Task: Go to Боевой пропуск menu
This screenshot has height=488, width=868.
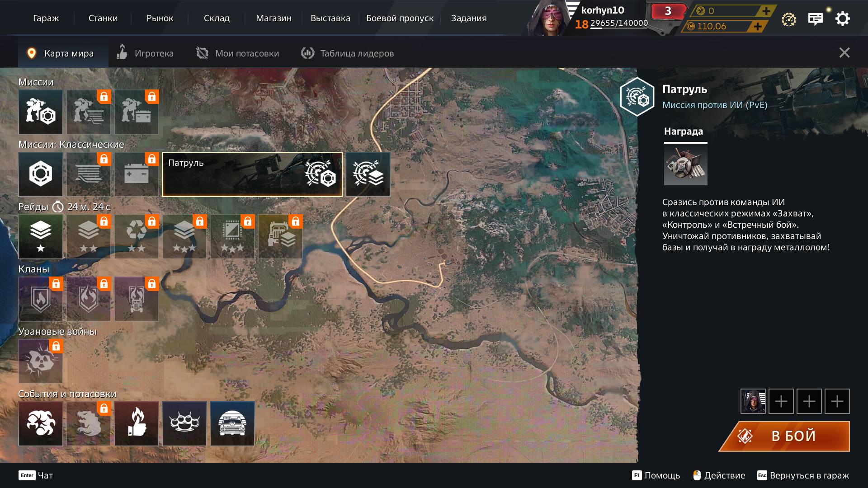Action: (400, 19)
